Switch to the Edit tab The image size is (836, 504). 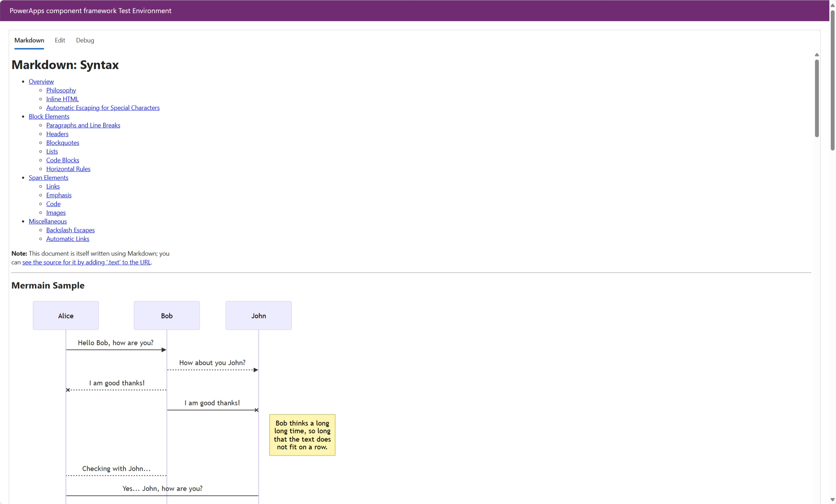(x=59, y=40)
